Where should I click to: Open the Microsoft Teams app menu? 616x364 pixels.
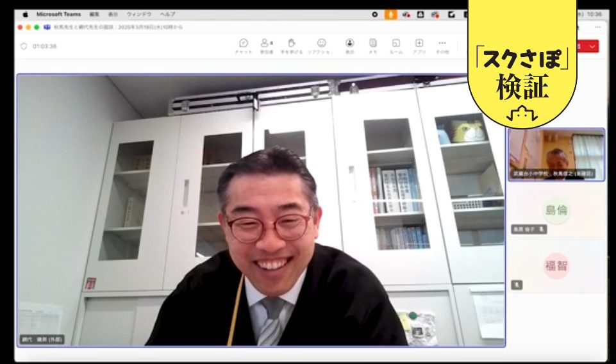pyautogui.click(x=58, y=14)
